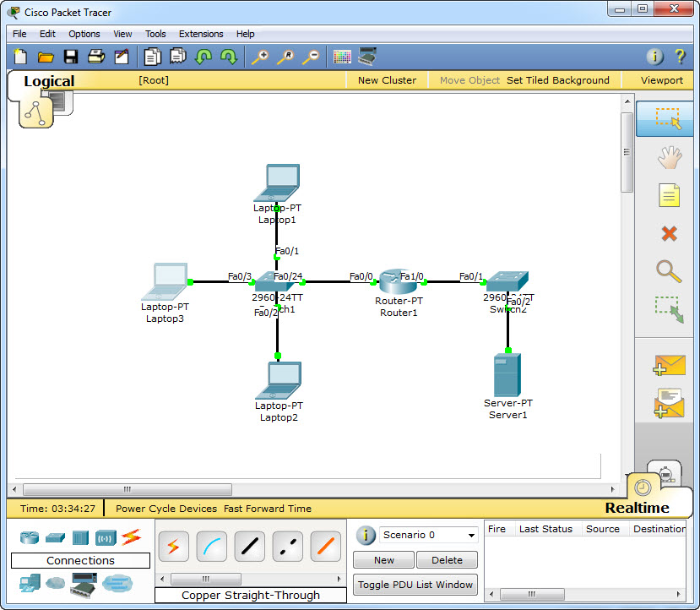Click the Zoom Out magnifier
This screenshot has width=700, height=610.
[311, 57]
